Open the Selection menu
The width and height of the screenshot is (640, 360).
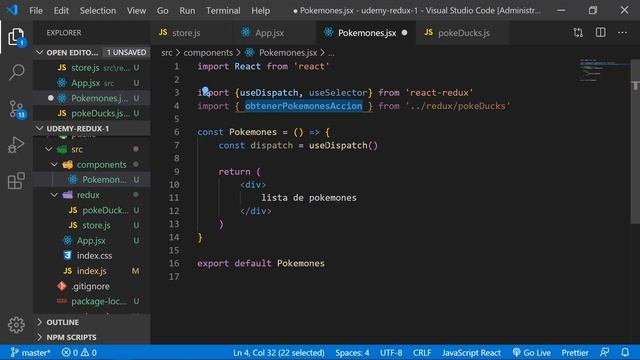(98, 11)
